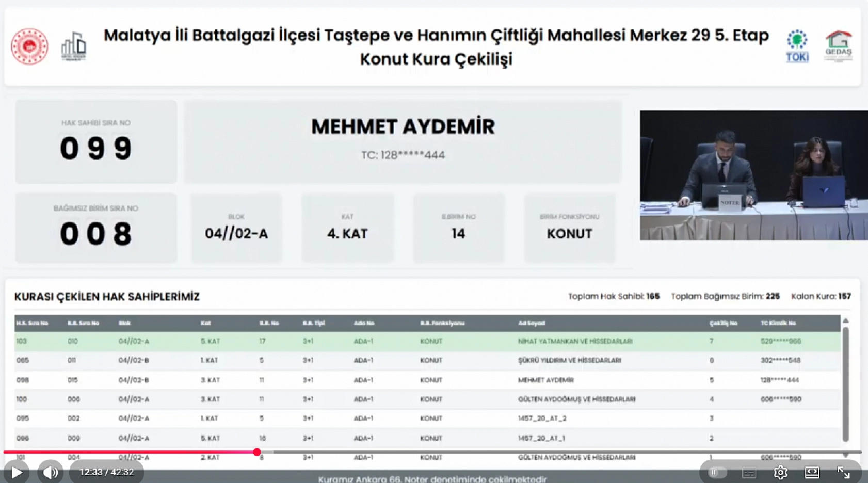Open the miniplayer embed control

click(812, 472)
